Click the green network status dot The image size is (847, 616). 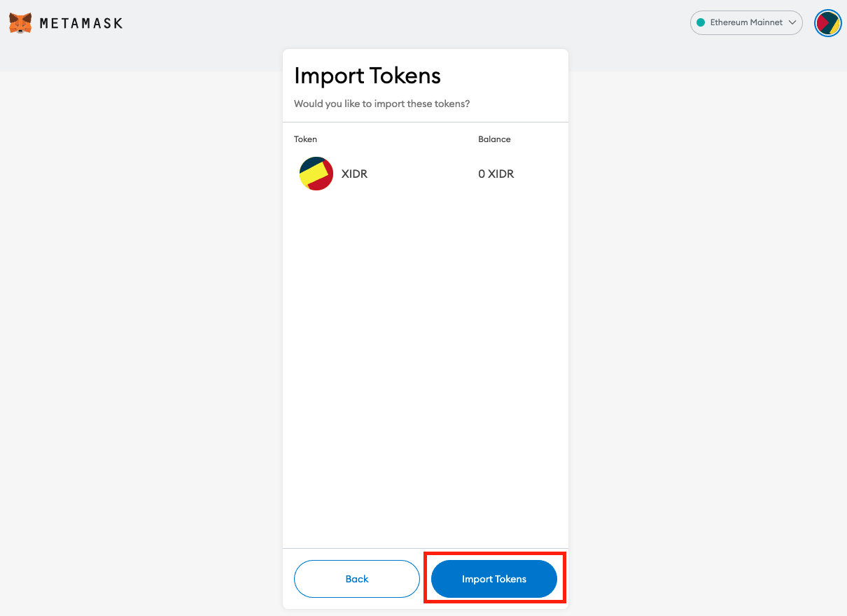click(x=701, y=22)
